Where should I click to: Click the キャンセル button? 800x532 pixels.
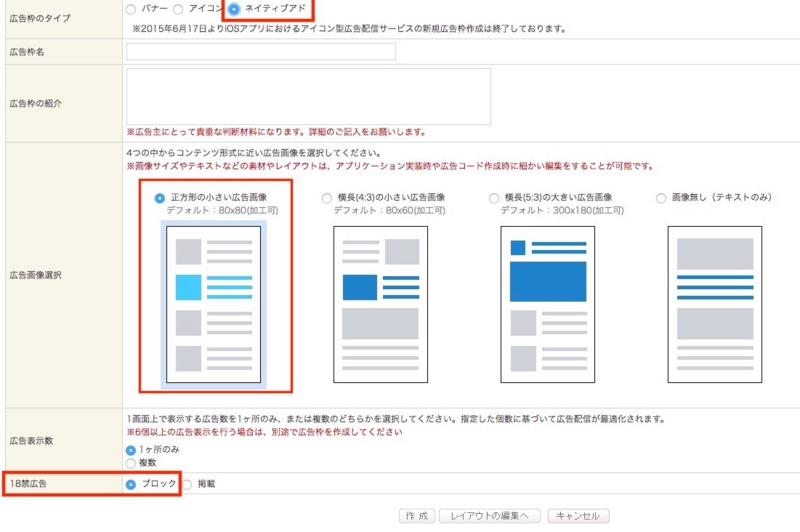pos(578,516)
